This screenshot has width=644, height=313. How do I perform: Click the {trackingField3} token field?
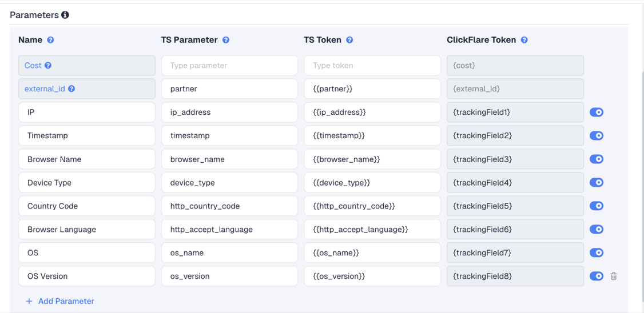click(x=515, y=159)
